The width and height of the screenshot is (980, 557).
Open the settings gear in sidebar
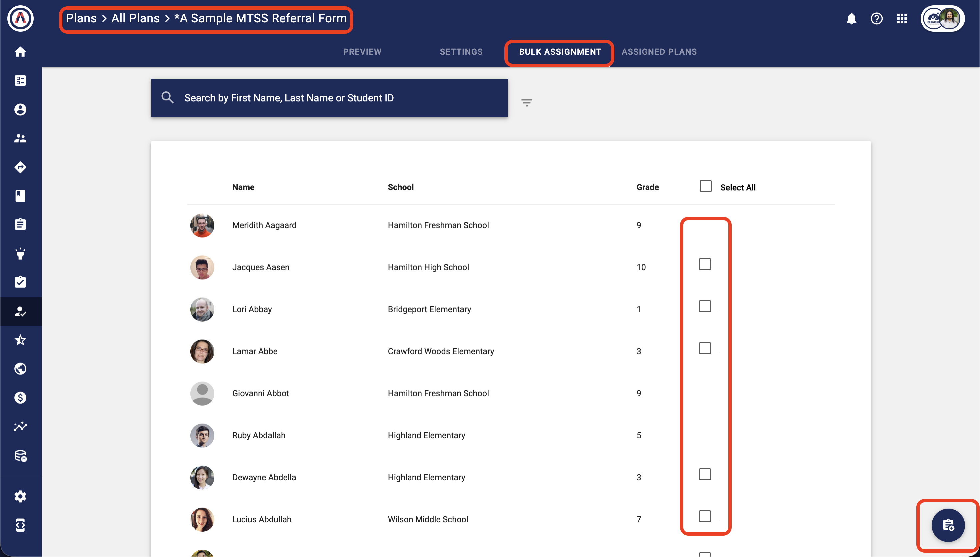pyautogui.click(x=20, y=496)
